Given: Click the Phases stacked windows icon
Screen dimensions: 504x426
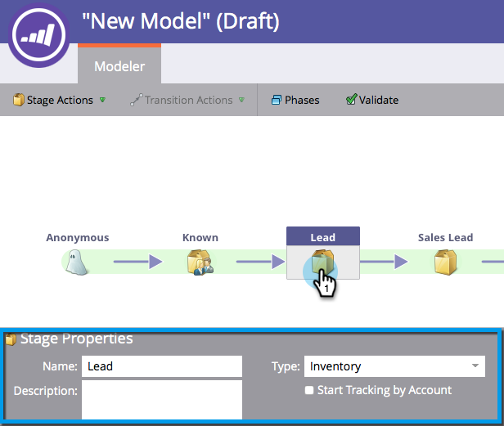Looking at the screenshot, I should tap(276, 100).
